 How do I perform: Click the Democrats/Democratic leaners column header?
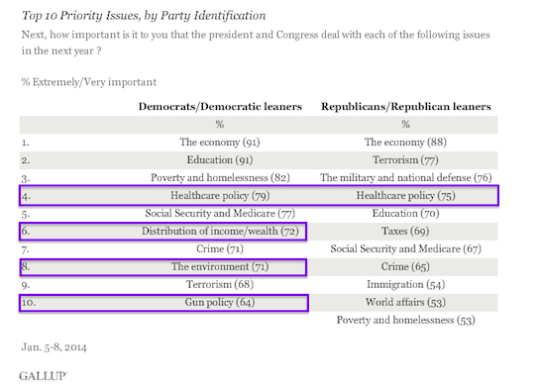[x=220, y=107]
